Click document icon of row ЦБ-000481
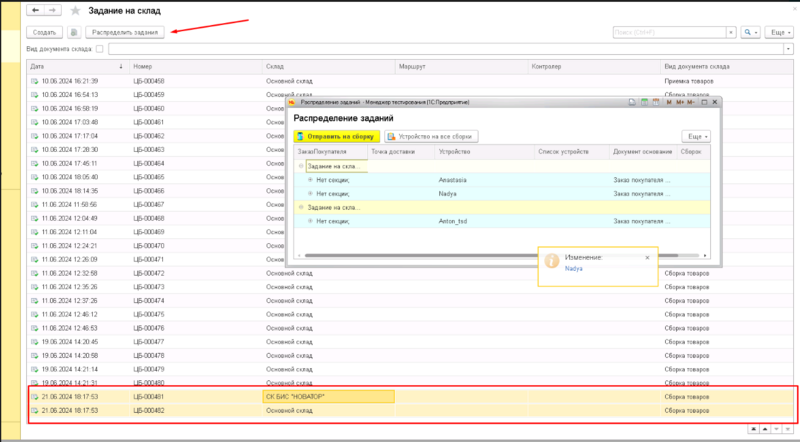Image resolution: width=800 pixels, height=442 pixels. [x=35, y=397]
